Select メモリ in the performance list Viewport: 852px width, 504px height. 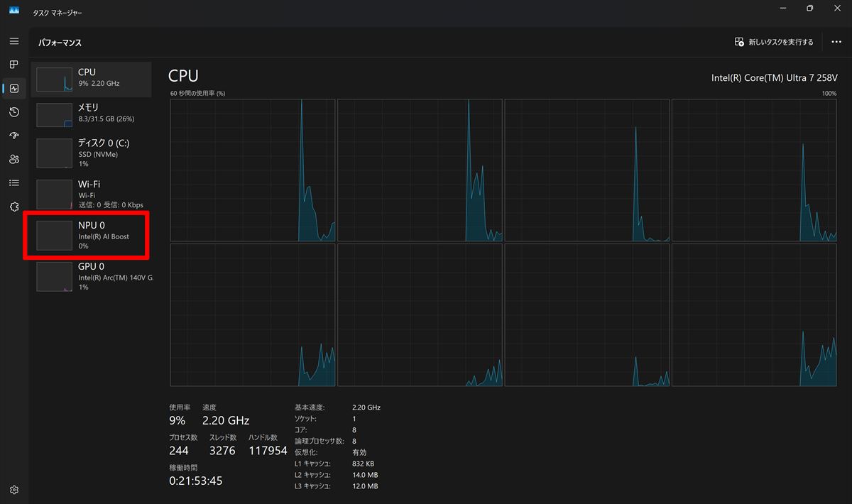click(91, 114)
